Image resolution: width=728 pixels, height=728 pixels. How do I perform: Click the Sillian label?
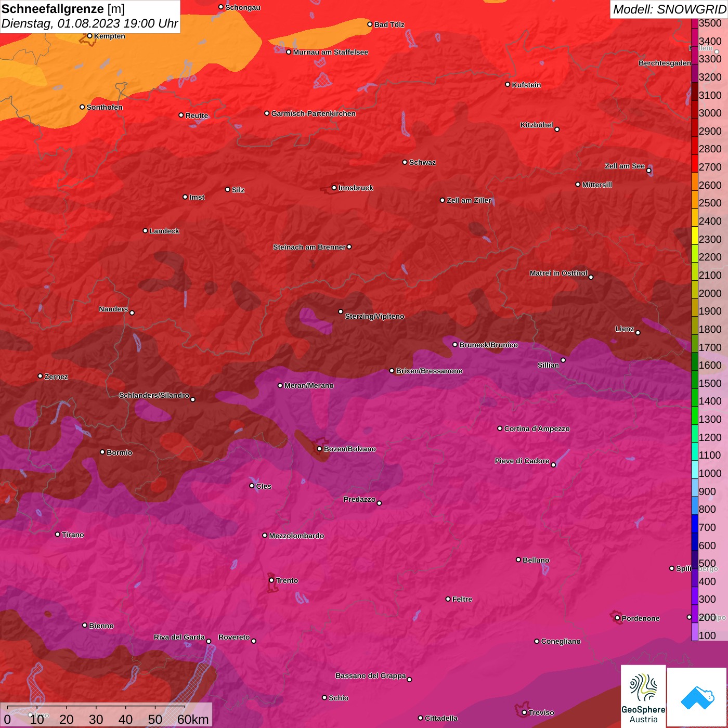(548, 365)
